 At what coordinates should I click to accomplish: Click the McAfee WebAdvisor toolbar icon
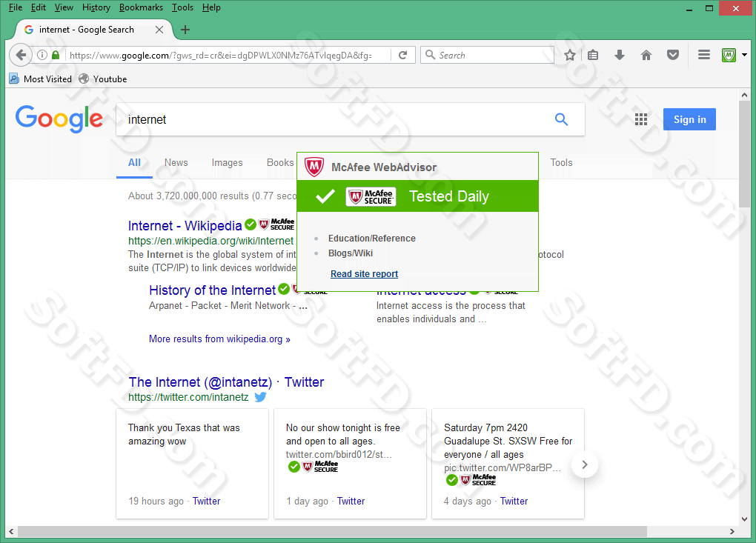[x=729, y=55]
